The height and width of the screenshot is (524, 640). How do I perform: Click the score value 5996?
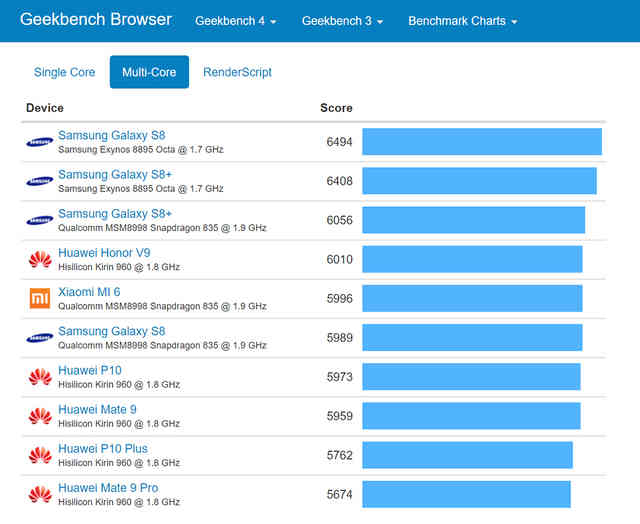coord(339,299)
